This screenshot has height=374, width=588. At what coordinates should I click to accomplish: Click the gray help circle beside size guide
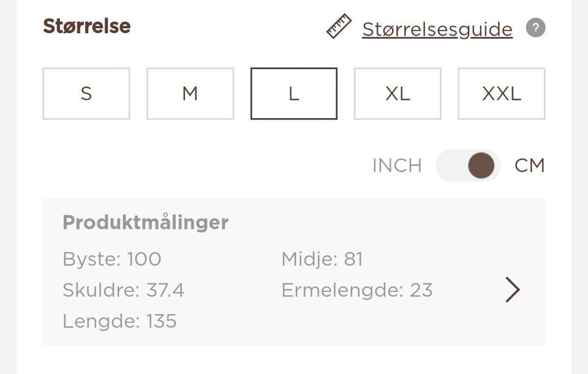click(536, 28)
